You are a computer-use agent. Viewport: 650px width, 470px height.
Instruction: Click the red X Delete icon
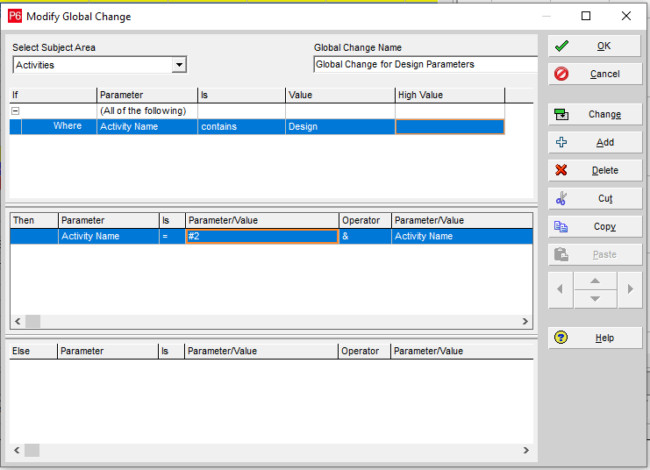coord(561,170)
